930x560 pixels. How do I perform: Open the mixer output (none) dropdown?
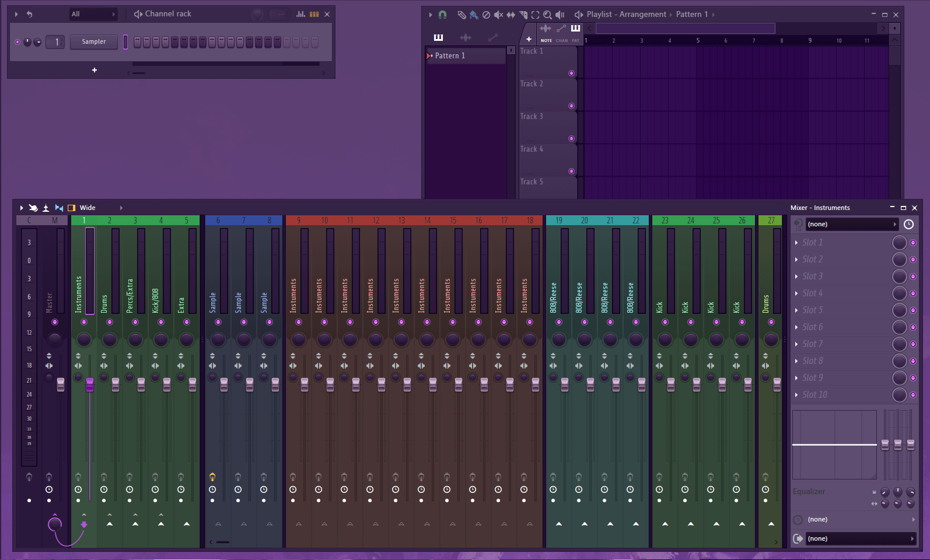[861, 538]
